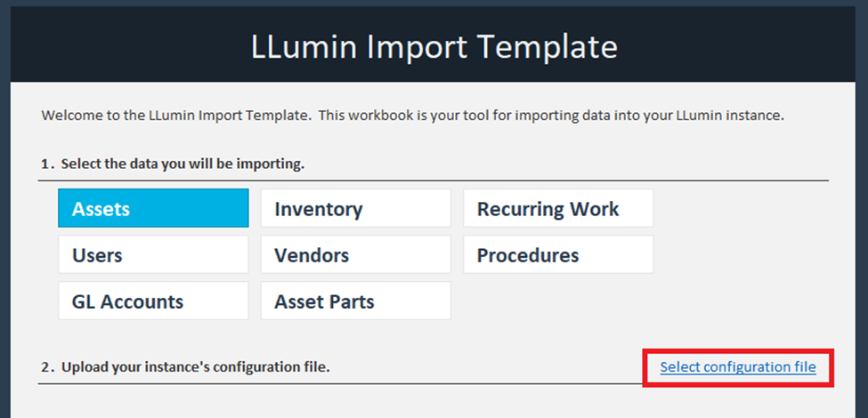Click the number 2 step marker

point(45,366)
